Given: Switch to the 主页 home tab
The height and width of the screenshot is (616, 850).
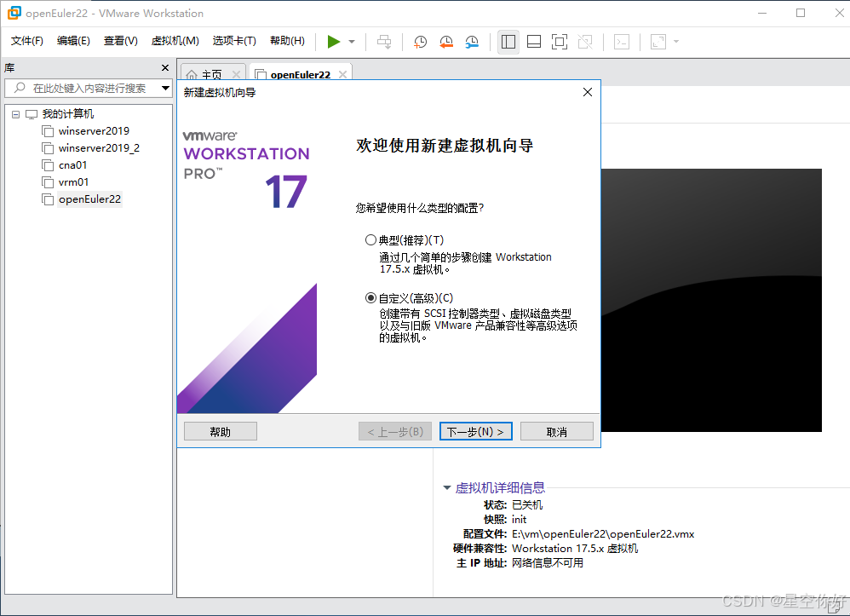Looking at the screenshot, I should tap(211, 74).
